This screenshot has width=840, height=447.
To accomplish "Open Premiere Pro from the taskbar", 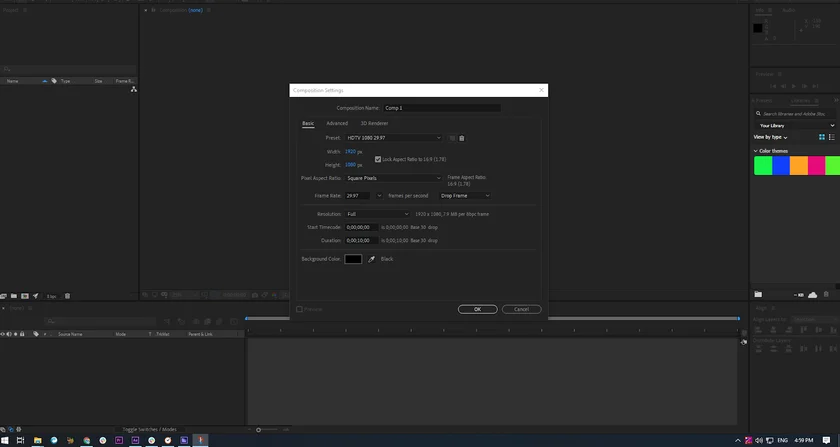I will 119,440.
